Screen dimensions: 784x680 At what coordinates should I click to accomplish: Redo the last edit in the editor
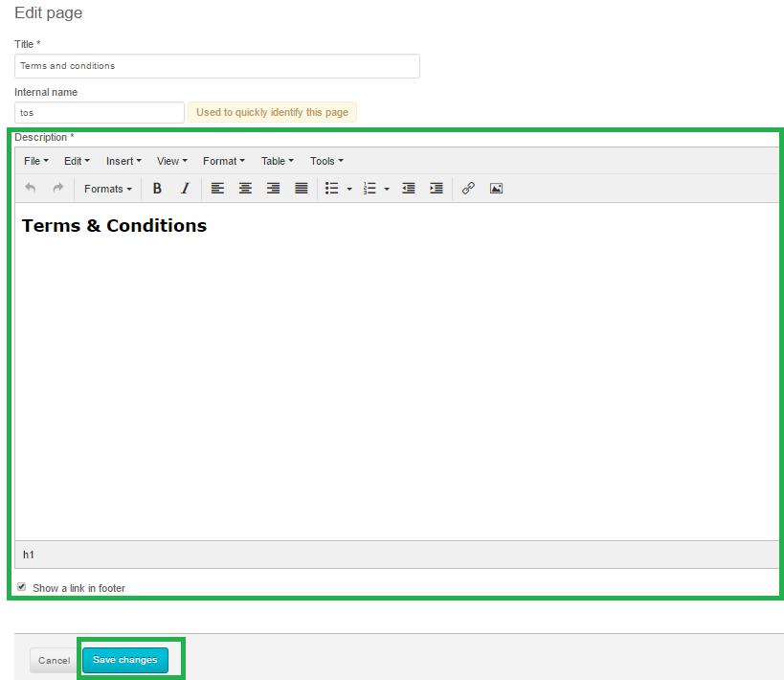pos(58,188)
